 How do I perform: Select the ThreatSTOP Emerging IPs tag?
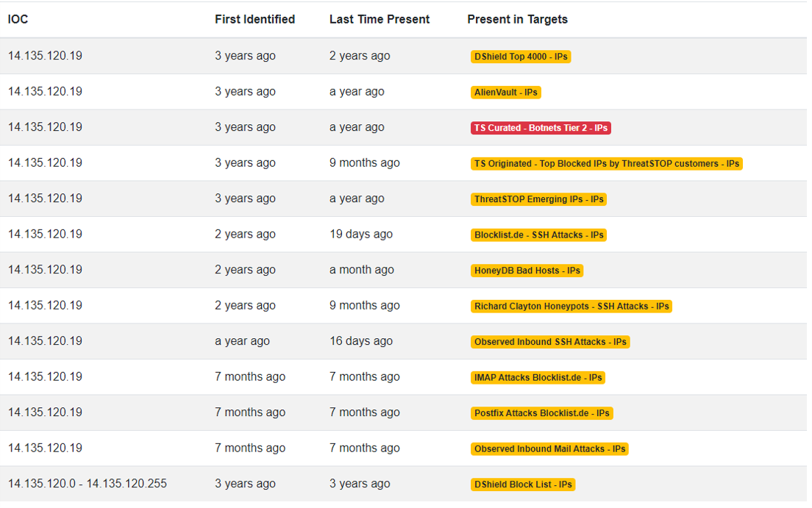(x=539, y=199)
